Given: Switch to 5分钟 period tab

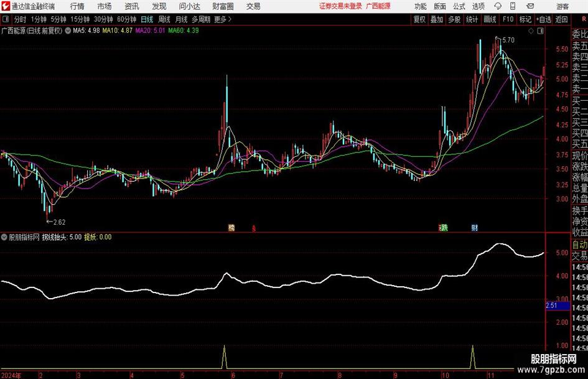Looking at the screenshot, I should (x=58, y=19).
